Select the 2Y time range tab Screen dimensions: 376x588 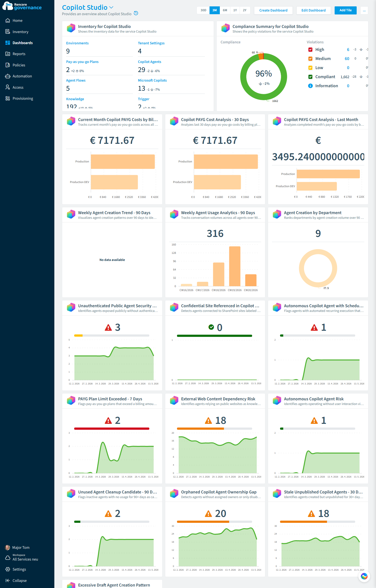pyautogui.click(x=245, y=10)
